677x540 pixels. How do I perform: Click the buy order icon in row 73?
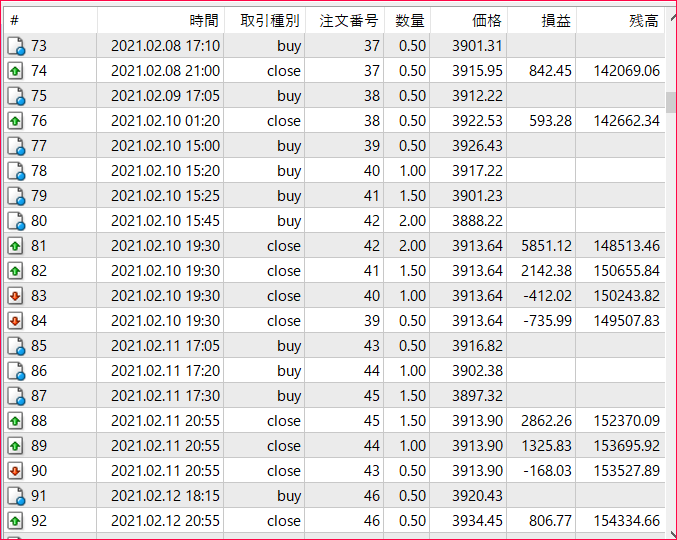(x=16, y=46)
